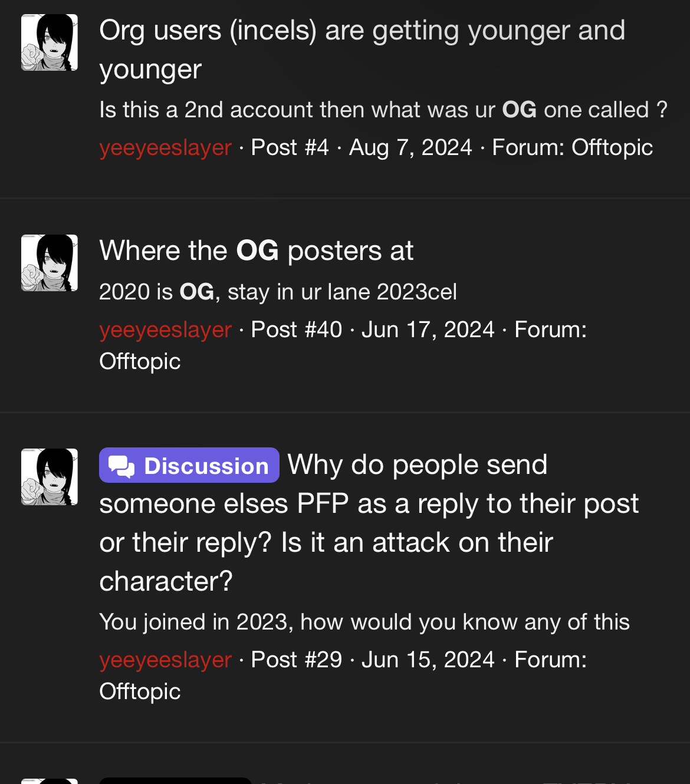Open avatar beside the Org users thread
Viewport: 690px width, 784px height.
click(x=50, y=42)
